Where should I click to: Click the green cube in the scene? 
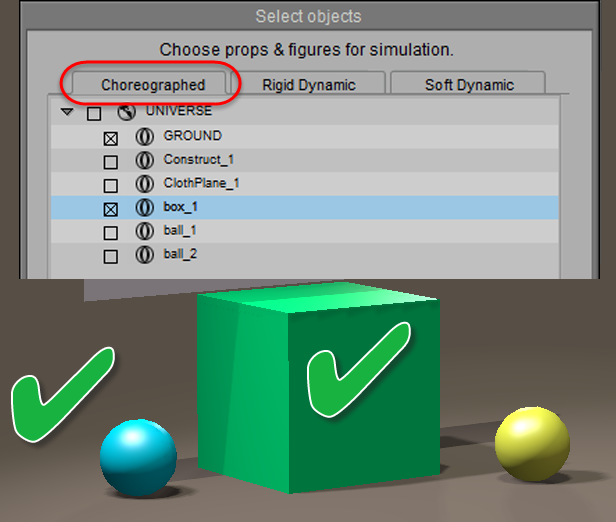[x=318, y=387]
